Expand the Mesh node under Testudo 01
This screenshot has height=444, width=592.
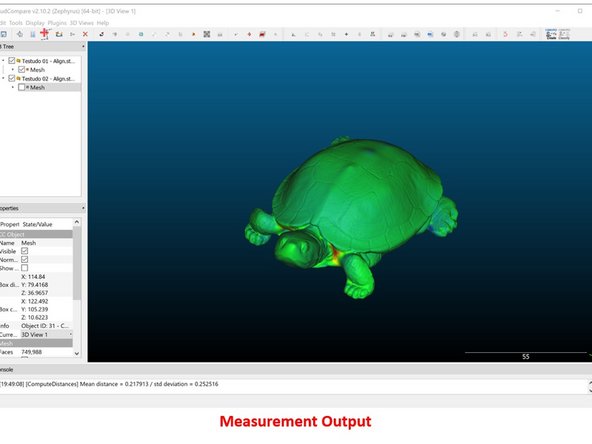(13, 69)
